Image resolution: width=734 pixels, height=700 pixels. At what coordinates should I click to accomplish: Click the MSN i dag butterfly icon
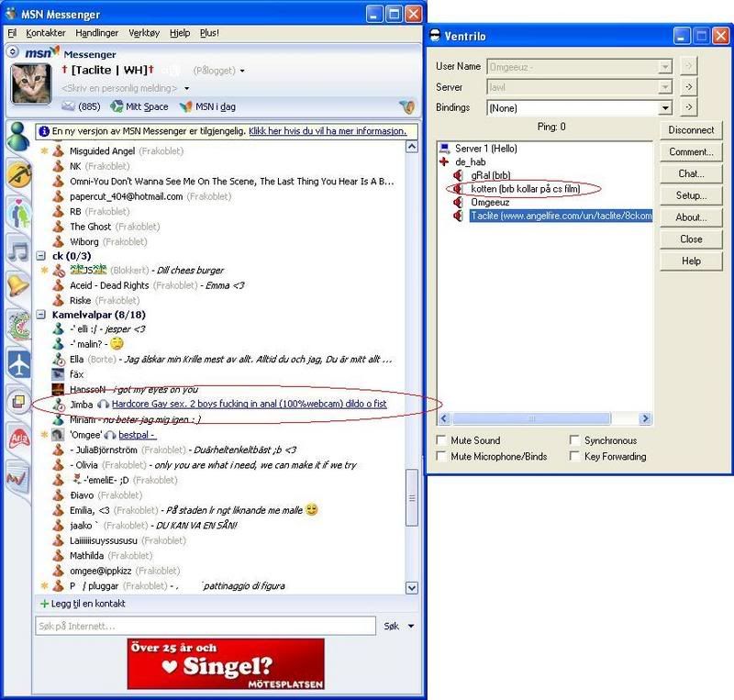186,106
